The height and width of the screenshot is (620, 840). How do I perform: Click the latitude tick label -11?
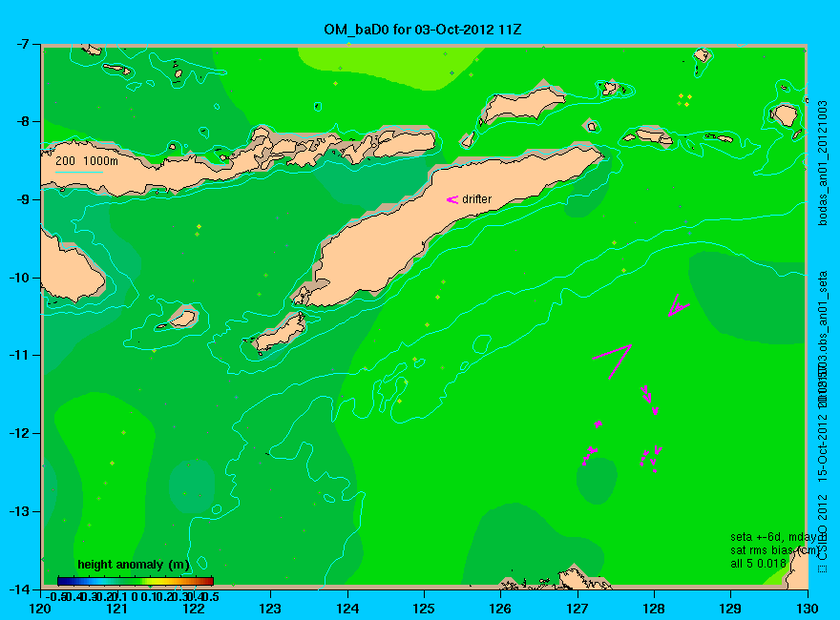tap(18, 355)
